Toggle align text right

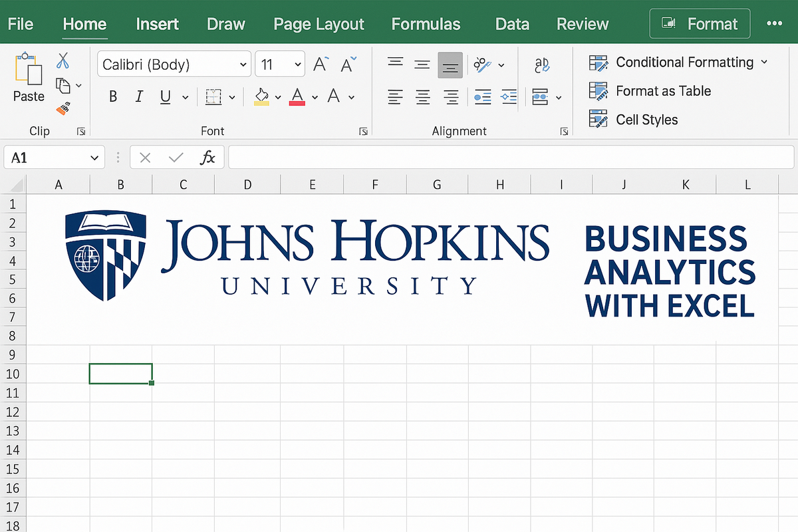pos(450,97)
